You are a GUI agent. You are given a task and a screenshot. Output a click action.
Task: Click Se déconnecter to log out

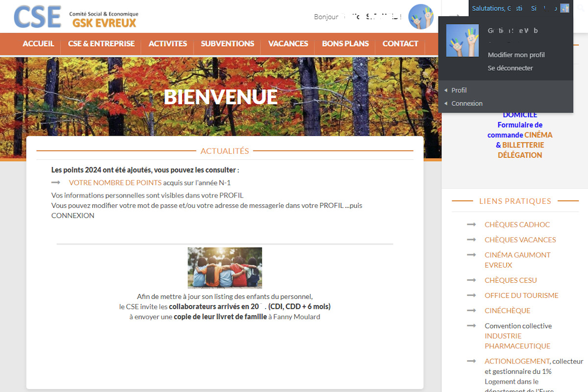point(510,68)
